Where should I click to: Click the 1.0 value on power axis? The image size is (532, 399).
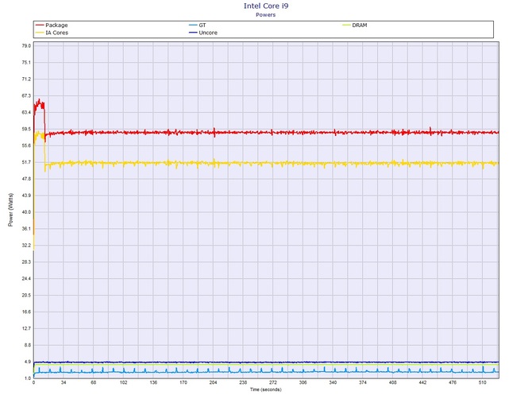(27, 378)
